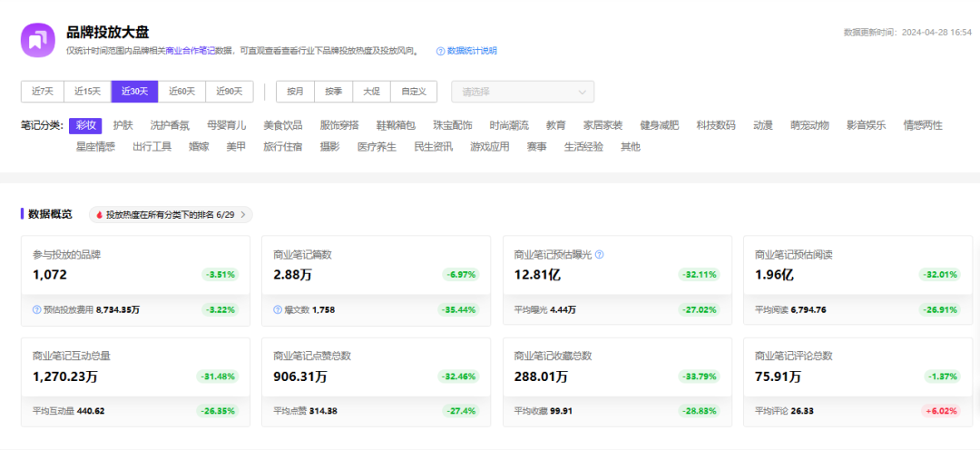Image resolution: width=980 pixels, height=450 pixels.
Task: Select 出行工具 note category
Action: [152, 147]
